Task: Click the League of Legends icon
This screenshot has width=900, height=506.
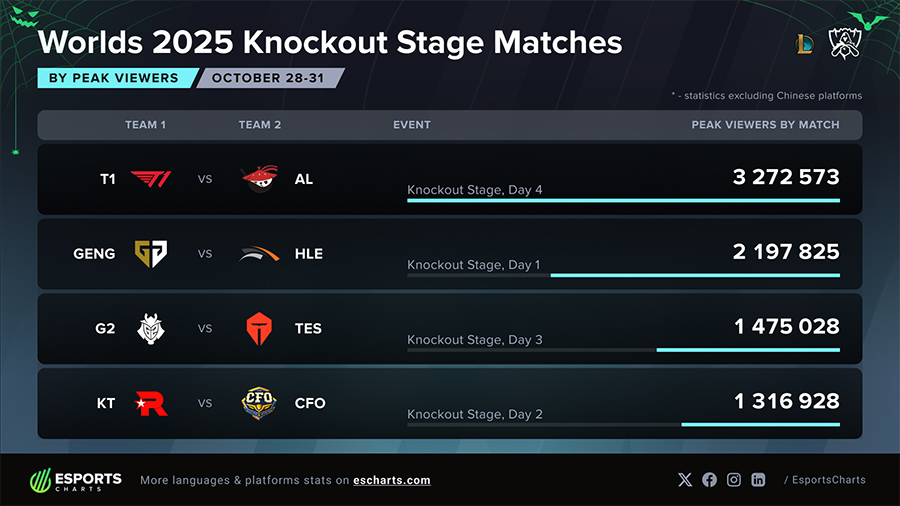Action: 804,43
